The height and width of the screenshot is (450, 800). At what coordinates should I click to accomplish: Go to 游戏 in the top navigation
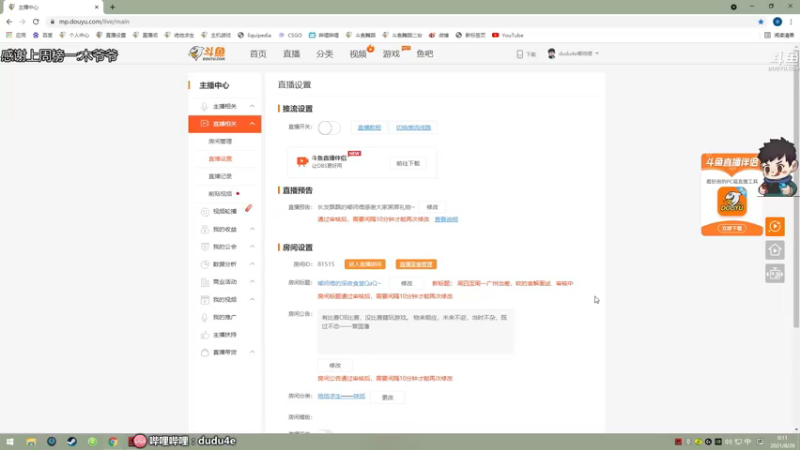click(x=391, y=54)
